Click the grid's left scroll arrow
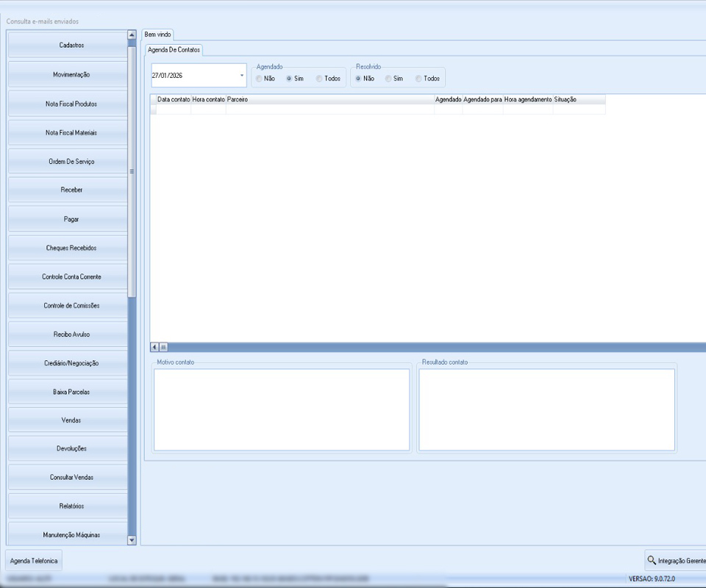Image resolution: width=706 pixels, height=588 pixels. pyautogui.click(x=154, y=347)
